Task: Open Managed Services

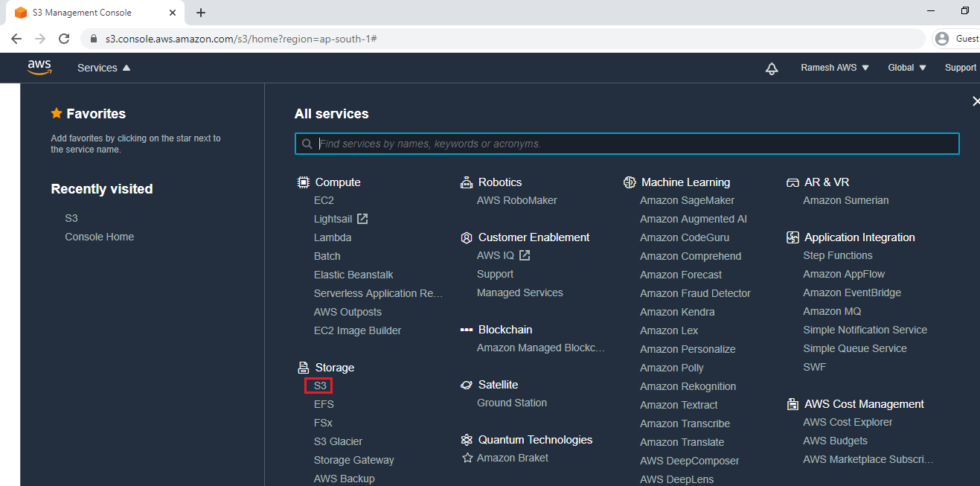Action: (x=520, y=292)
